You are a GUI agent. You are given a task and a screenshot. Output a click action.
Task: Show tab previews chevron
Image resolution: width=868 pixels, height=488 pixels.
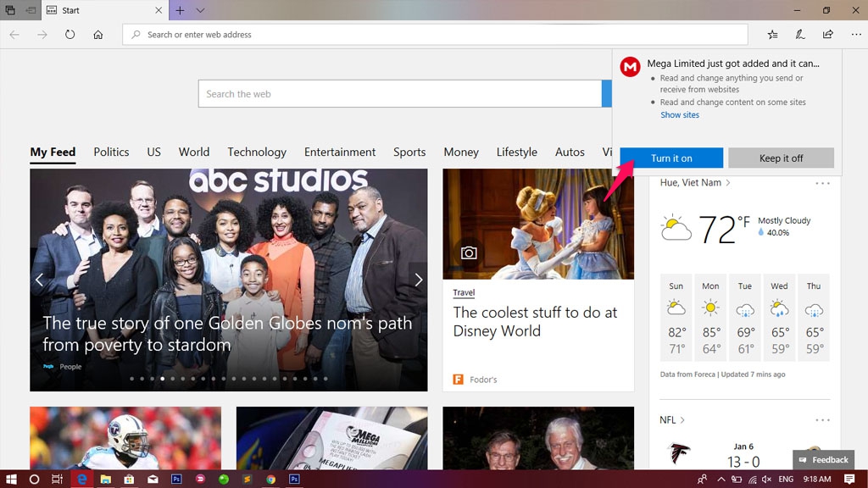(200, 10)
